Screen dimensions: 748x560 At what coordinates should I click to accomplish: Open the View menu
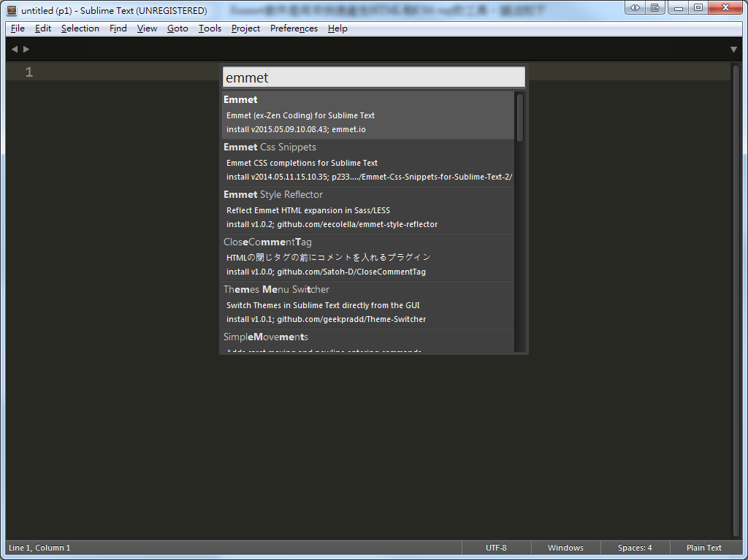click(x=147, y=28)
